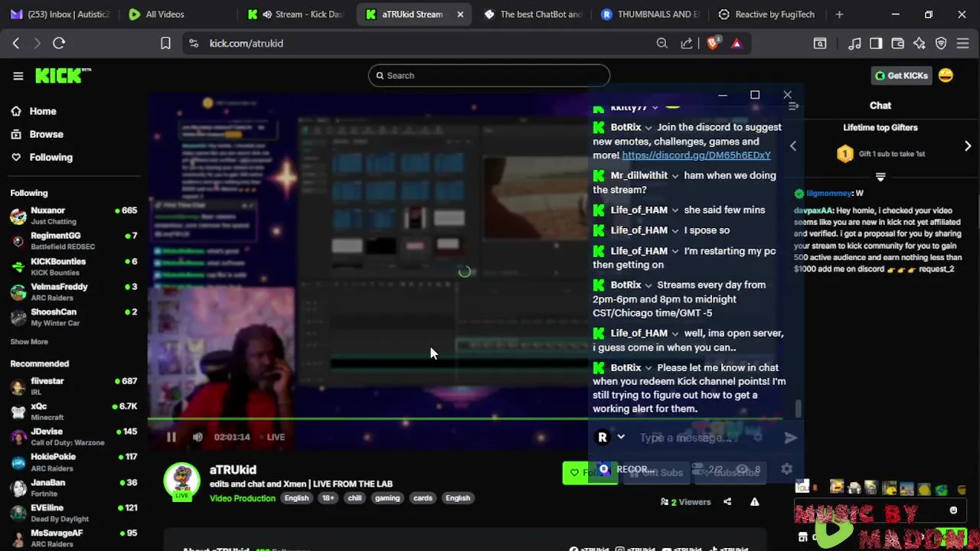980x551 pixels.
Task: Open Brave Rewards triangle icon
Action: pos(737,44)
